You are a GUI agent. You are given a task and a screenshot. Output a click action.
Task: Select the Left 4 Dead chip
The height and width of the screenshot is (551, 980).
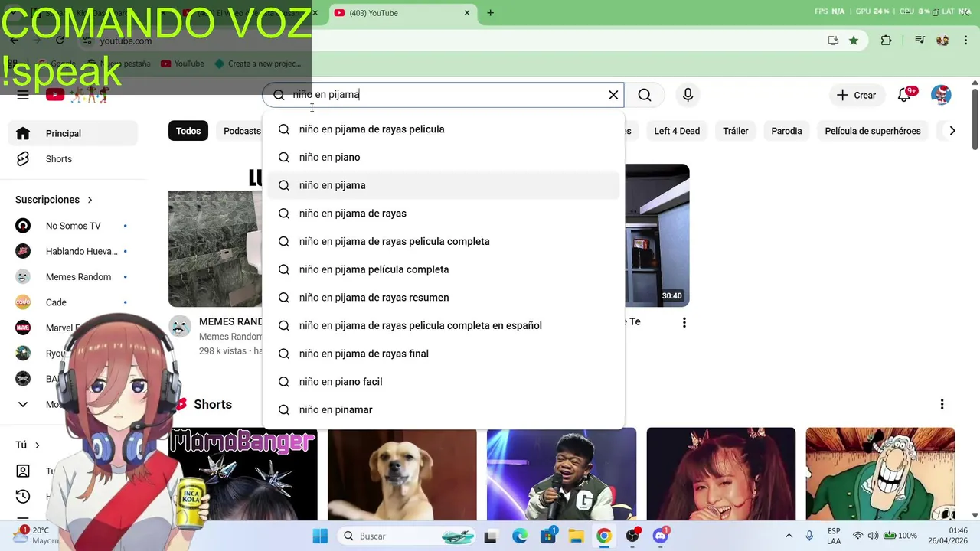[x=677, y=131]
